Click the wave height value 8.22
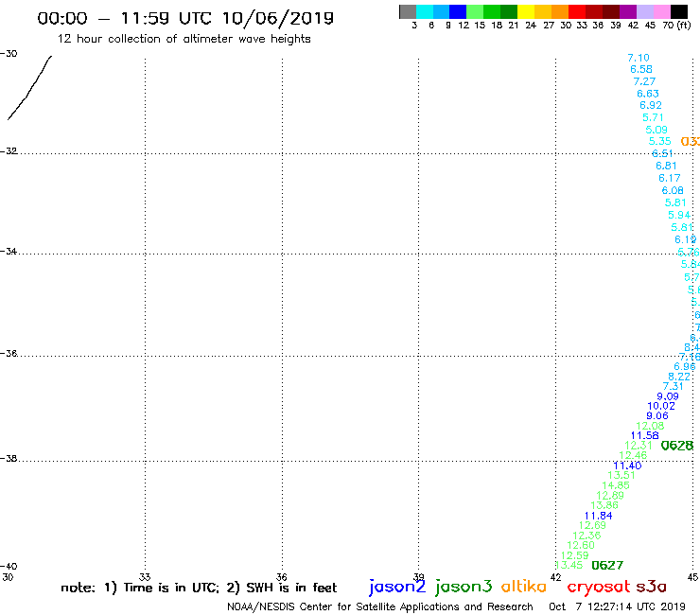This screenshot has width=700, height=615. tap(679, 377)
